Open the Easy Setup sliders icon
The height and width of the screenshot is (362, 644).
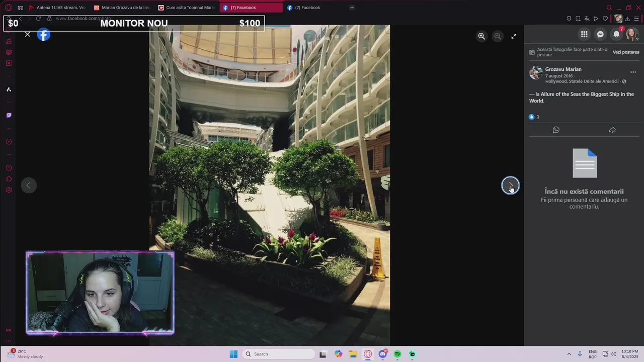coord(636,19)
